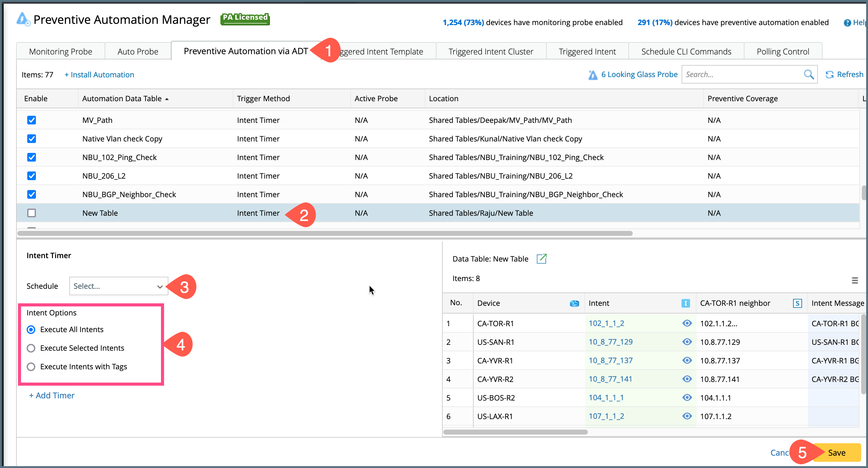The image size is (868, 468).
Task: Open the Schedule CLI Commands tab
Action: (686, 52)
